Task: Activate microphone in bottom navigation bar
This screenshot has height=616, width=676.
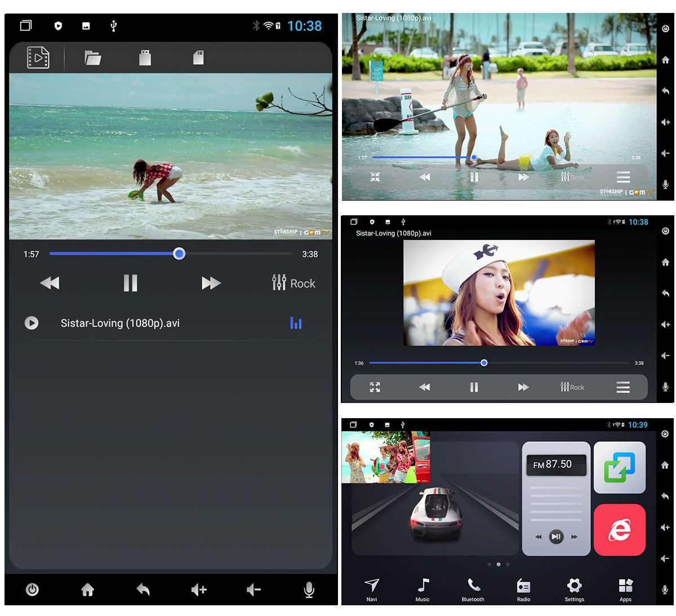Action: [309, 590]
